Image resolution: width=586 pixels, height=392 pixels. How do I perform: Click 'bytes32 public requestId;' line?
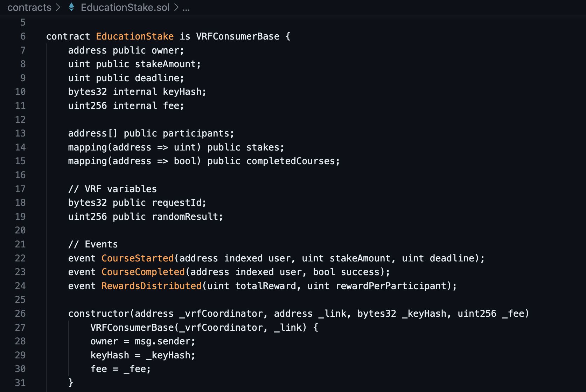coord(137,203)
